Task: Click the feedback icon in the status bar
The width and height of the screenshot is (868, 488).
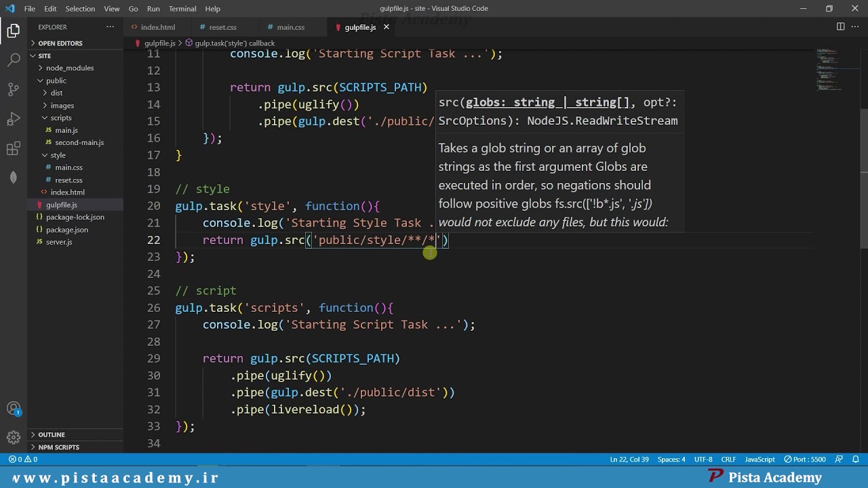Action: 840,460
